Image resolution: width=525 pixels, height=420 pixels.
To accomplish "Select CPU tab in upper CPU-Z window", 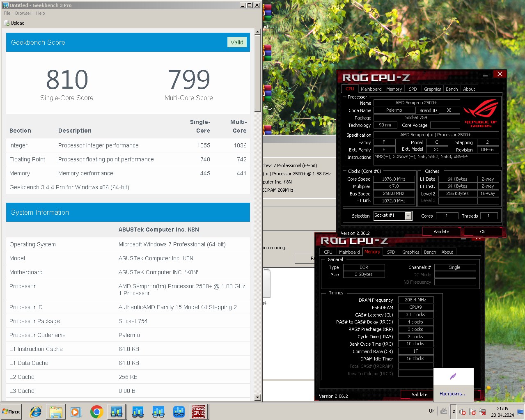I will 350,89.
